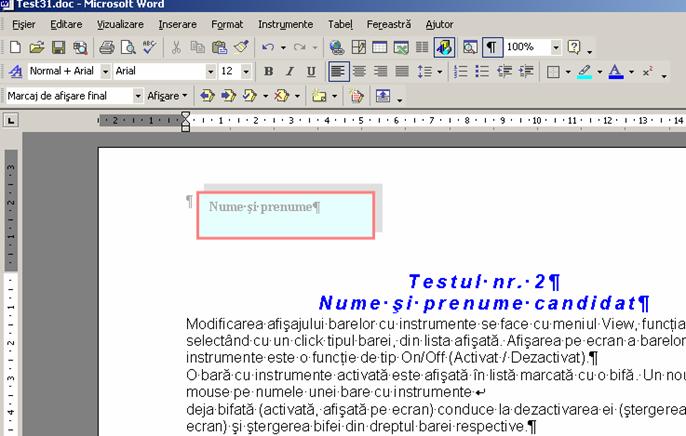Screen dimensions: 686x436
Task: Toggle italic formatting
Action: point(290,72)
